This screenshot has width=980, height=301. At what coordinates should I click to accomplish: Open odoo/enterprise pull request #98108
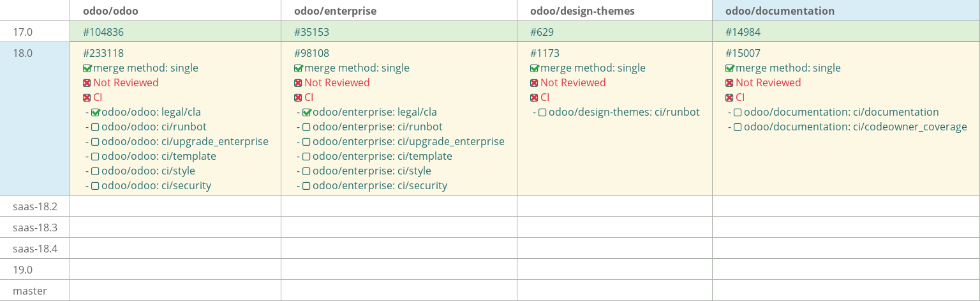click(311, 54)
